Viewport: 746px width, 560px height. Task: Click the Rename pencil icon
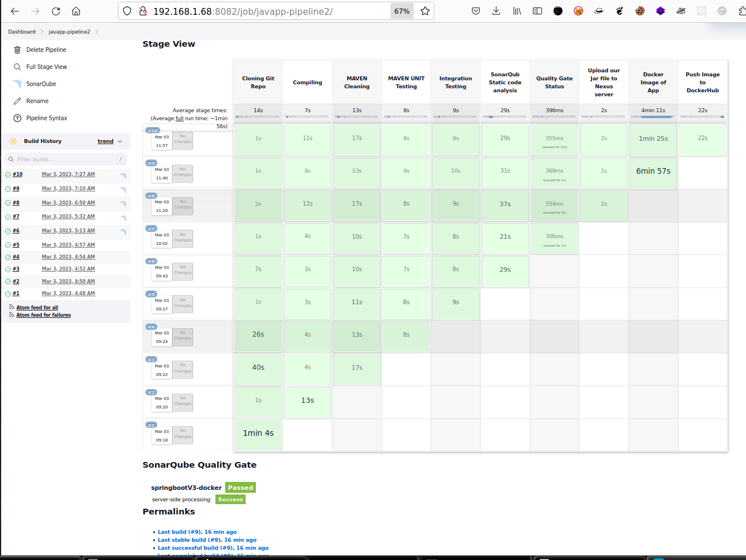click(17, 101)
